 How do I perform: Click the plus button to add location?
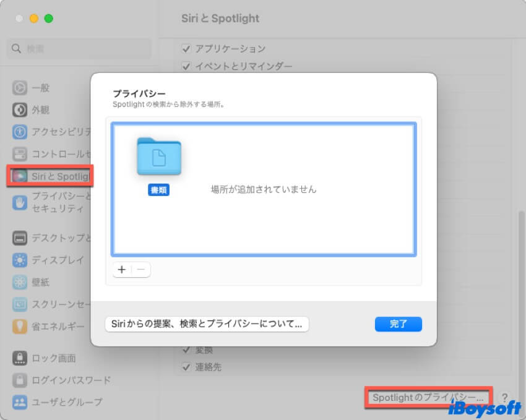pyautogui.click(x=122, y=270)
